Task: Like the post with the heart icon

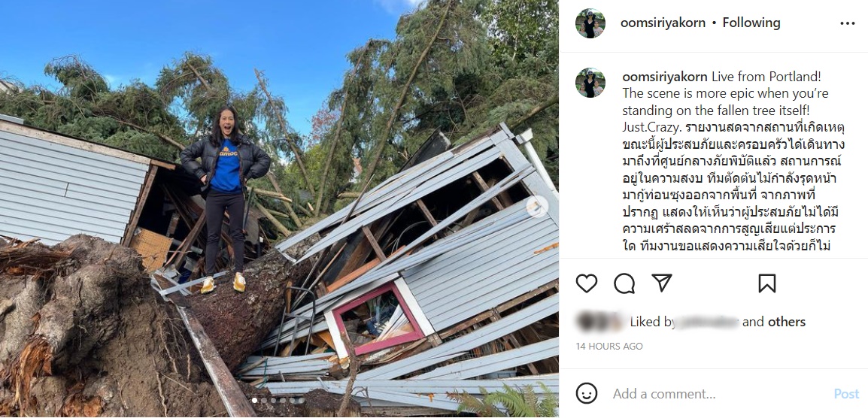Action: click(586, 283)
